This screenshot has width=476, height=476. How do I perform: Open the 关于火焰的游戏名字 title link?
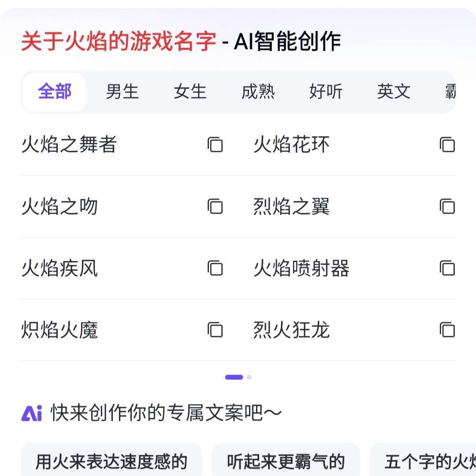119,42
